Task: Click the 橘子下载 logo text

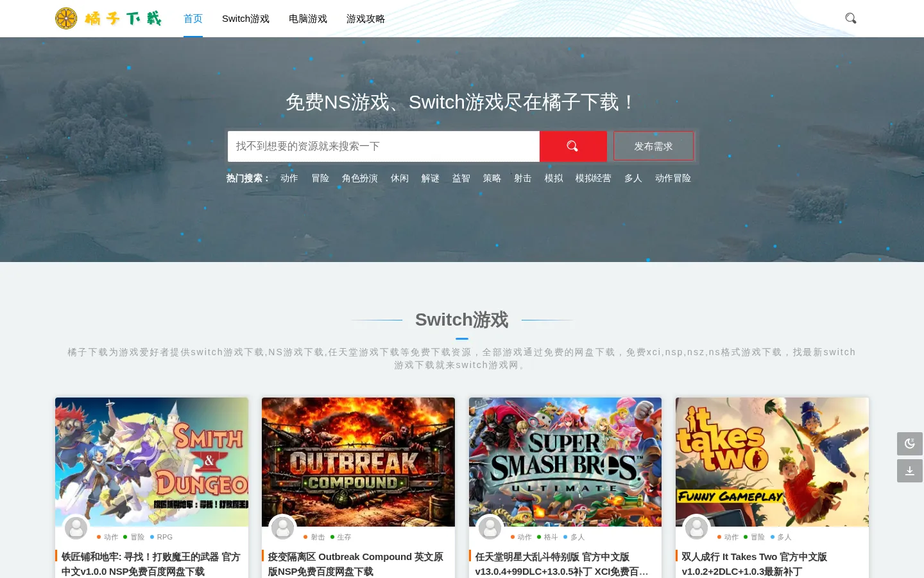Action: tap(123, 19)
